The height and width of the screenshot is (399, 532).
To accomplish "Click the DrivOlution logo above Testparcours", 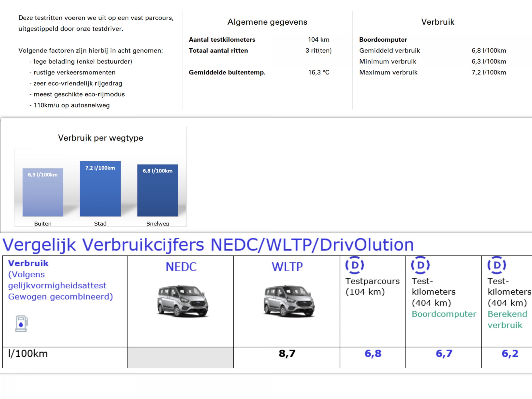I will pos(354,265).
